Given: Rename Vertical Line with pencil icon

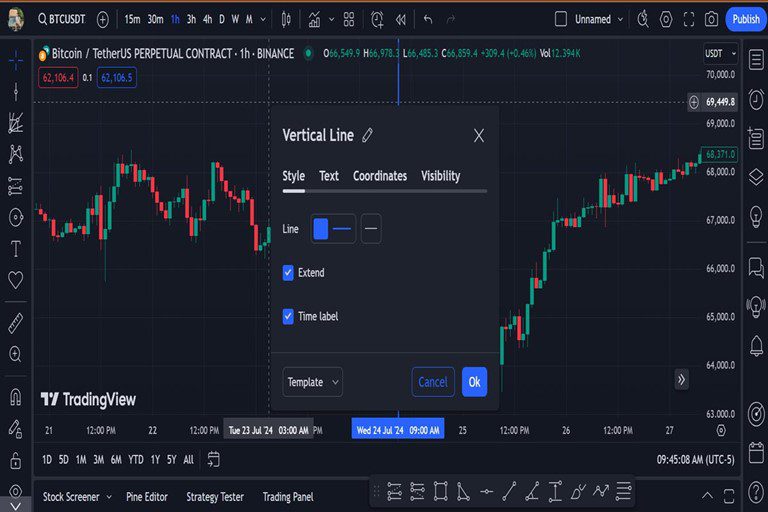Looking at the screenshot, I should 367,135.
